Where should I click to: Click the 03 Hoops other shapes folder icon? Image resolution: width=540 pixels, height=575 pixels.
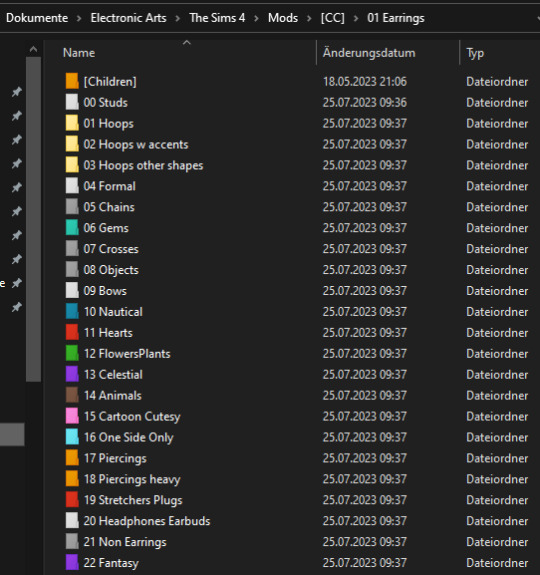[x=72, y=165]
